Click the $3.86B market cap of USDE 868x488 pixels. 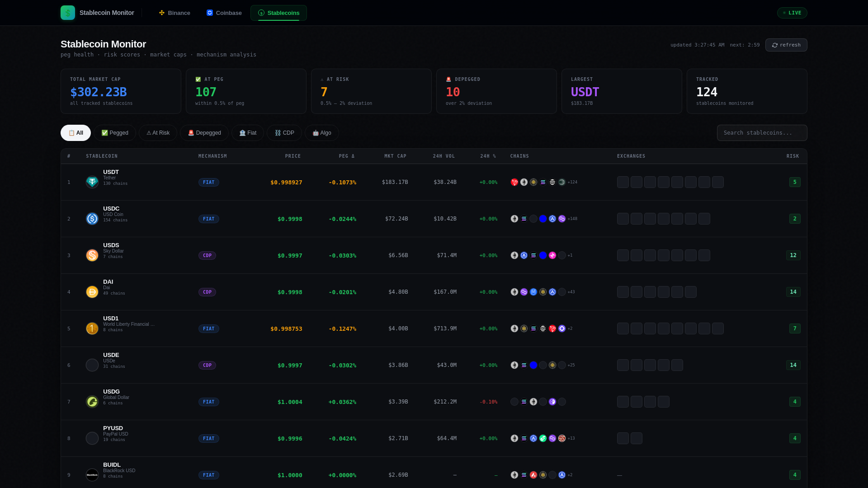click(x=398, y=365)
